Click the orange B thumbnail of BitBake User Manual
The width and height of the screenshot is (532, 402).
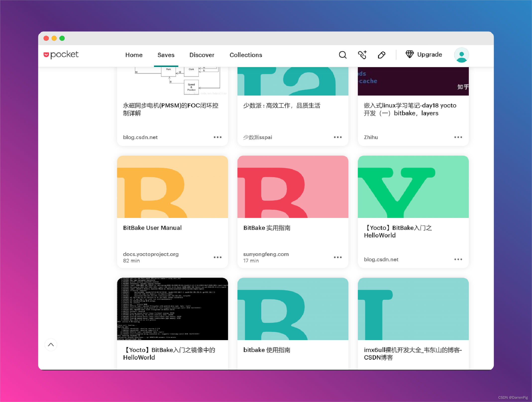172,187
